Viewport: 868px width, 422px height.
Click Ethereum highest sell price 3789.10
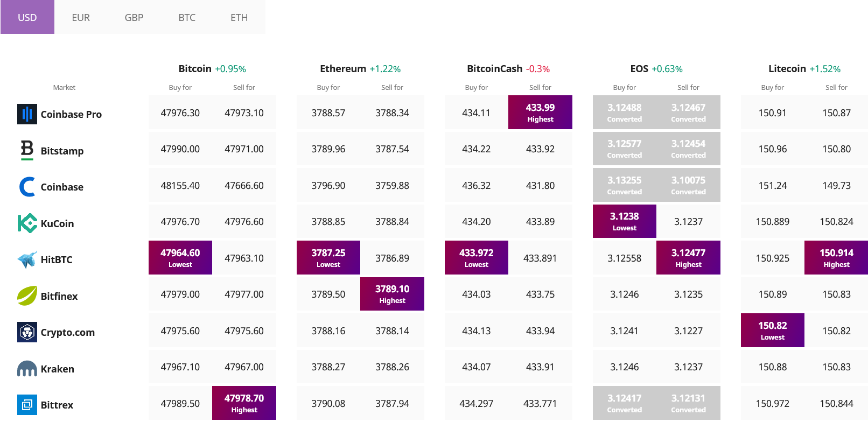pyautogui.click(x=392, y=294)
